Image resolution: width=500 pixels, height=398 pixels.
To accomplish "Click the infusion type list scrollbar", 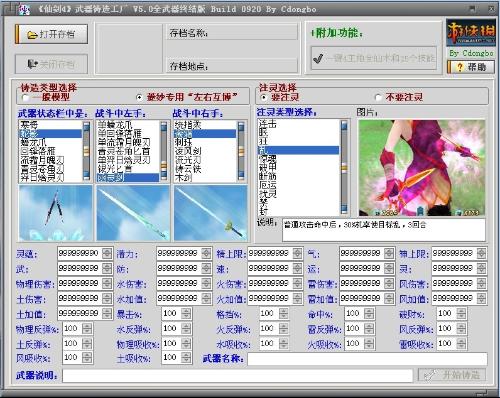I will (344, 167).
